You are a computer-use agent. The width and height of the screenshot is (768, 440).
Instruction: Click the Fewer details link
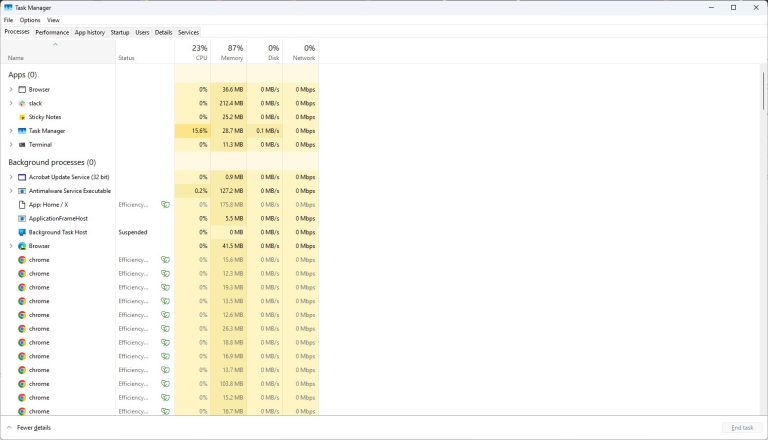coord(34,428)
